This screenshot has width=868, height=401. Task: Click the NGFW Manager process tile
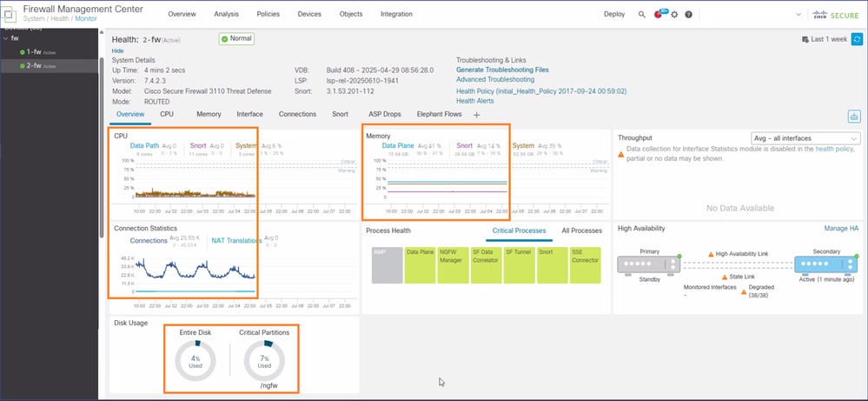click(453, 265)
